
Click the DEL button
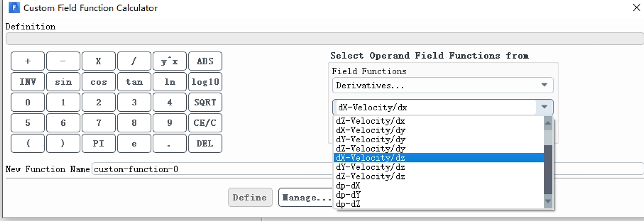[x=205, y=143]
